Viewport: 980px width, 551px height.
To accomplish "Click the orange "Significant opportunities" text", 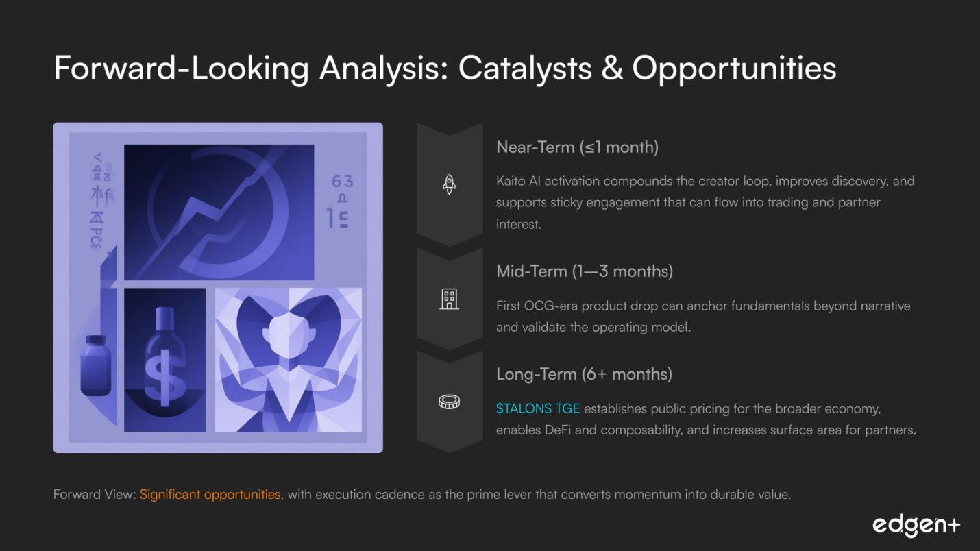I will 210,494.
